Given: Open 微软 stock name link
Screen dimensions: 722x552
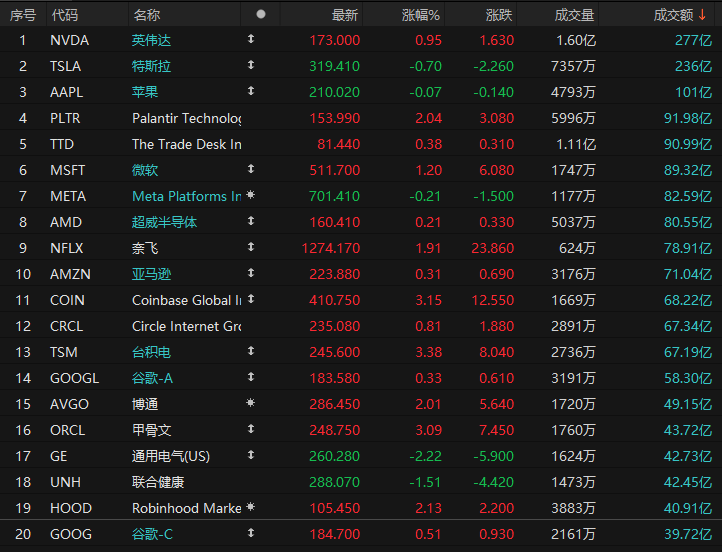Looking at the screenshot, I should (x=145, y=170).
